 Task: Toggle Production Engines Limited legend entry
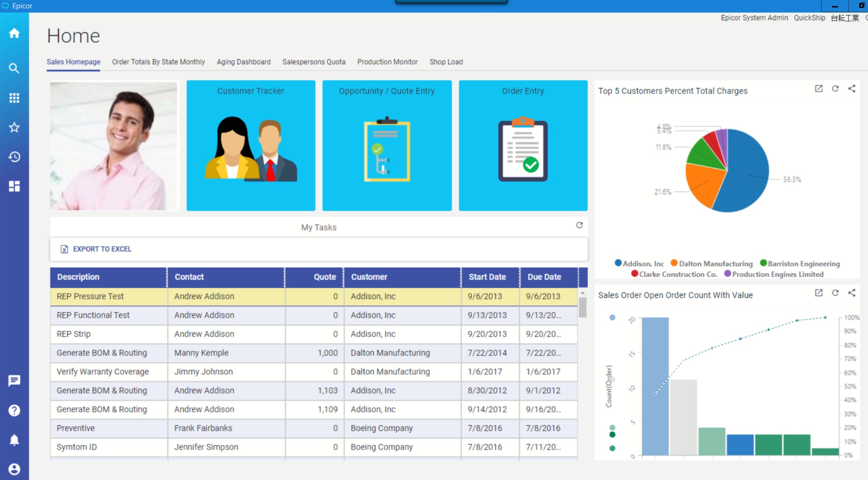[773, 274]
